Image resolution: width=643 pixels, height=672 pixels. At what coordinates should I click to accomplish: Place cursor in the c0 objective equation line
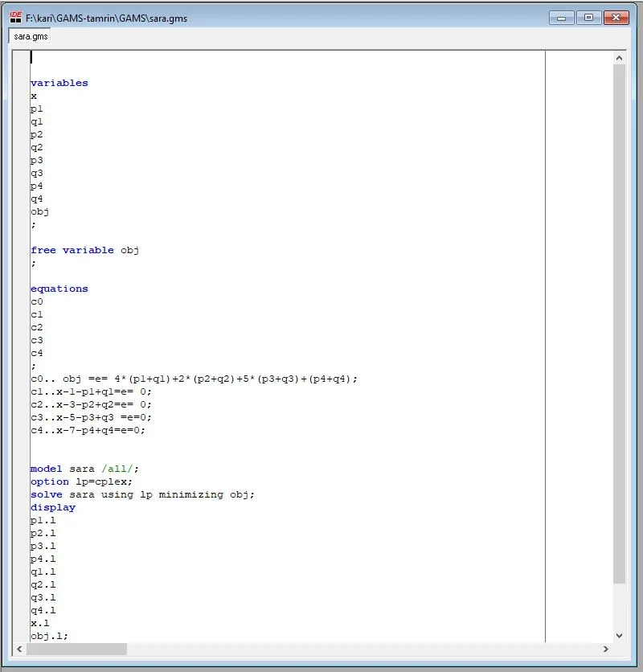pyautogui.click(x=193, y=379)
